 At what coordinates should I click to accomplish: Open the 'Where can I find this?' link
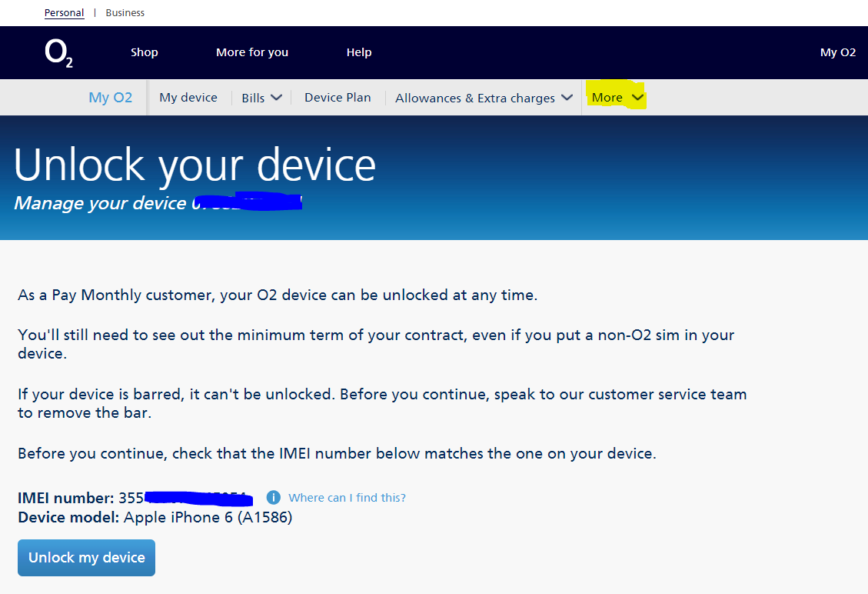347,498
